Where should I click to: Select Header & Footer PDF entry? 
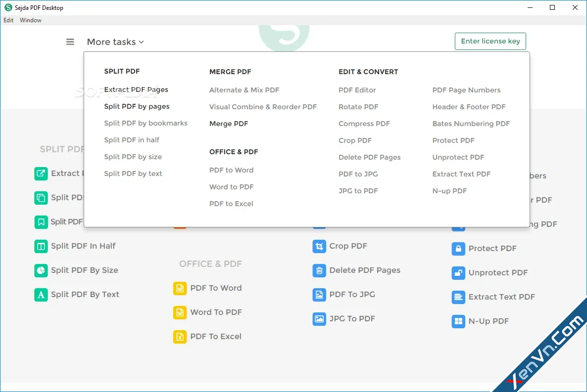pos(469,107)
